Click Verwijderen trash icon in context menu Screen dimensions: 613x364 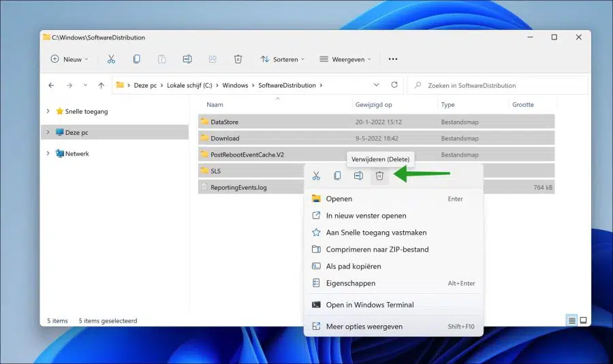(x=379, y=176)
